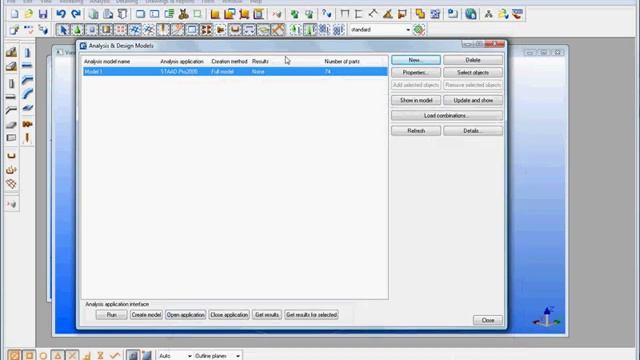Click Update and show button

(x=473, y=100)
